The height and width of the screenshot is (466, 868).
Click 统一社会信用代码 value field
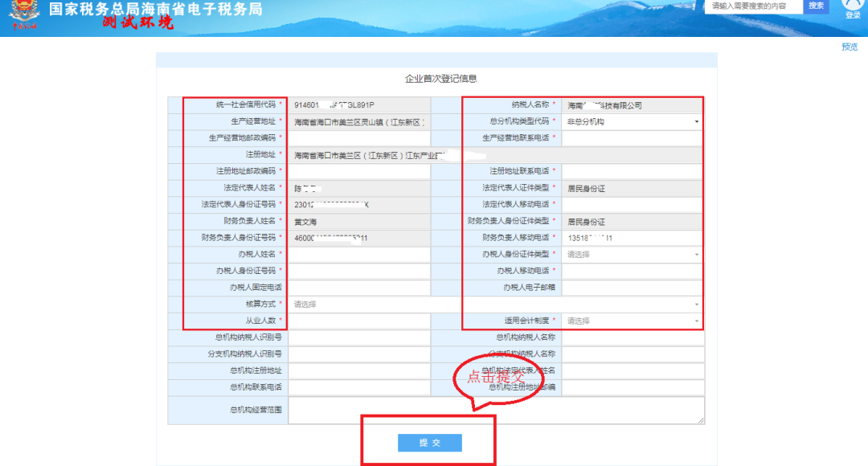point(358,105)
